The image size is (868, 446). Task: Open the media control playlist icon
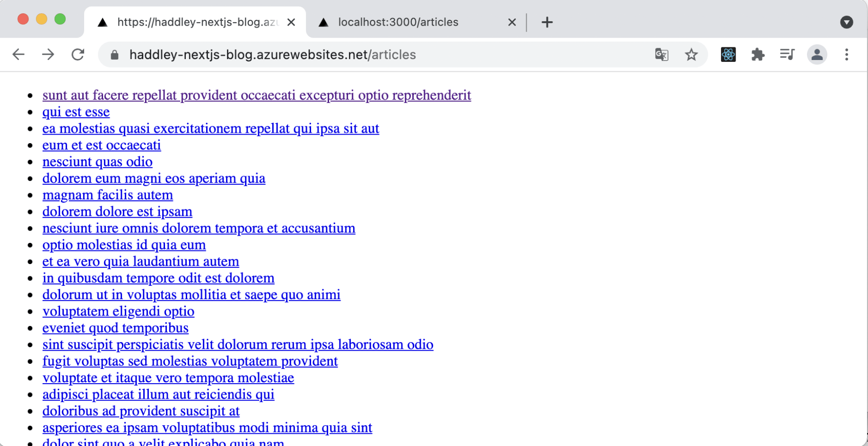pyautogui.click(x=787, y=55)
